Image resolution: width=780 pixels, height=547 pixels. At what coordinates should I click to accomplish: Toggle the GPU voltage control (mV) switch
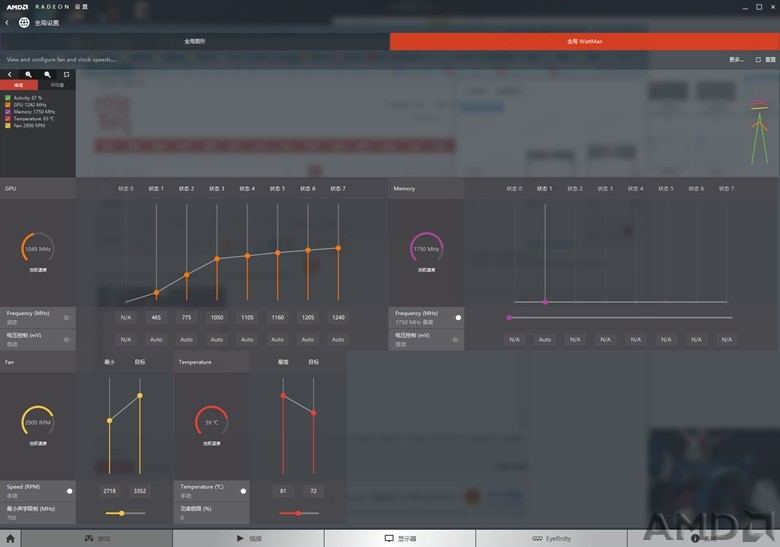[67, 340]
